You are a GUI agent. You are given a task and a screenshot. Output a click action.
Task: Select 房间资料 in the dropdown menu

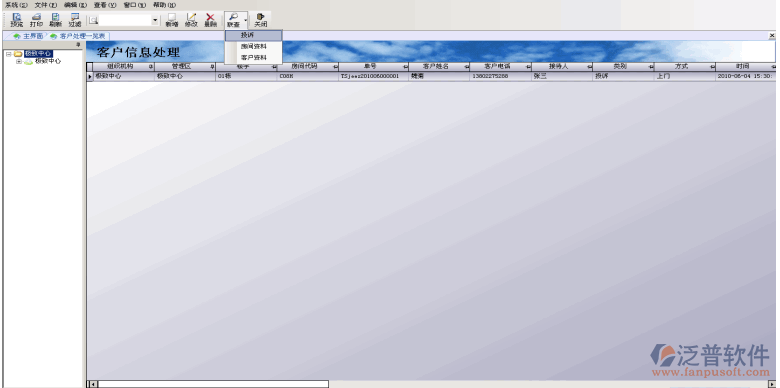coord(254,46)
